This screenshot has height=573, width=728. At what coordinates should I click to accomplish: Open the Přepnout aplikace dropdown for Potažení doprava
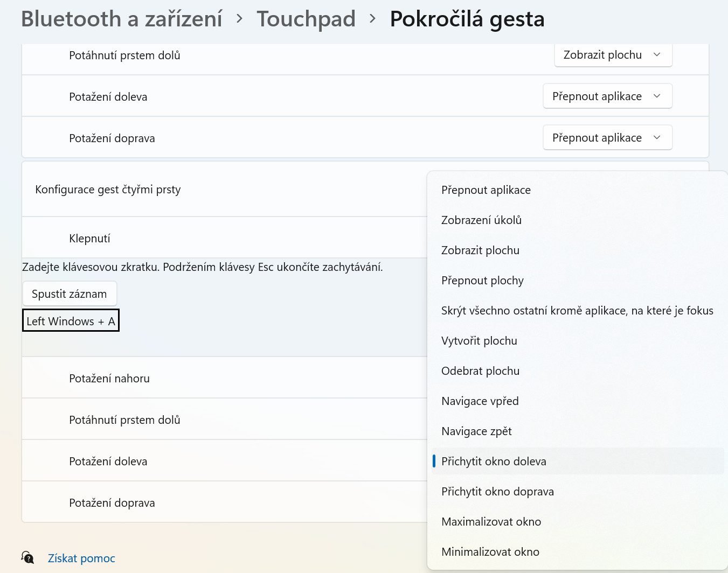tap(608, 137)
